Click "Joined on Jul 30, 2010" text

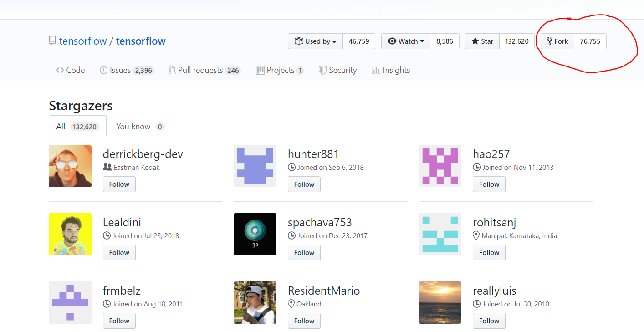point(516,304)
